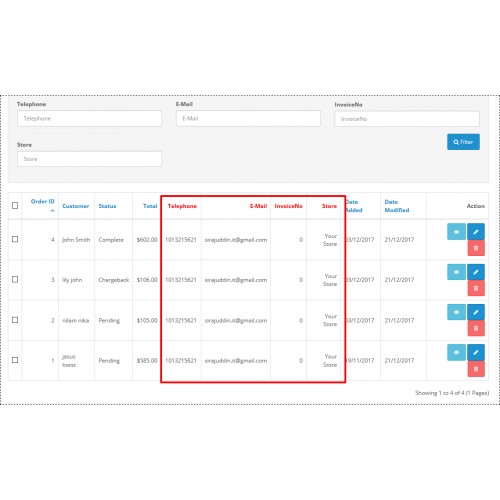Delete order 2 using the trash icon
Screen dimensions: 500x500
click(x=476, y=328)
